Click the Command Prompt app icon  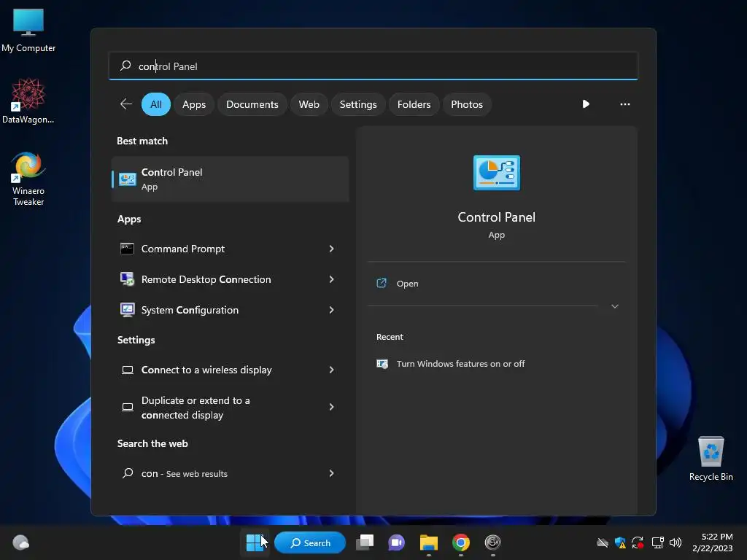pyautogui.click(x=127, y=249)
